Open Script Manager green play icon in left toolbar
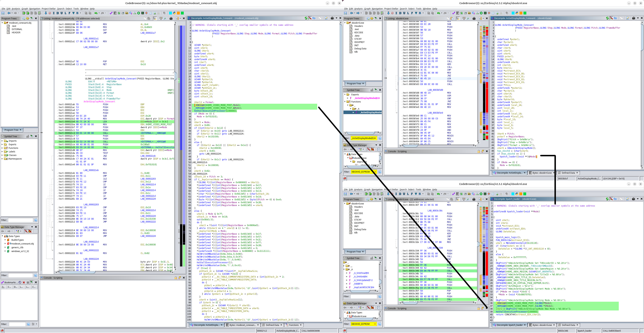644x333 pixels. [138, 13]
